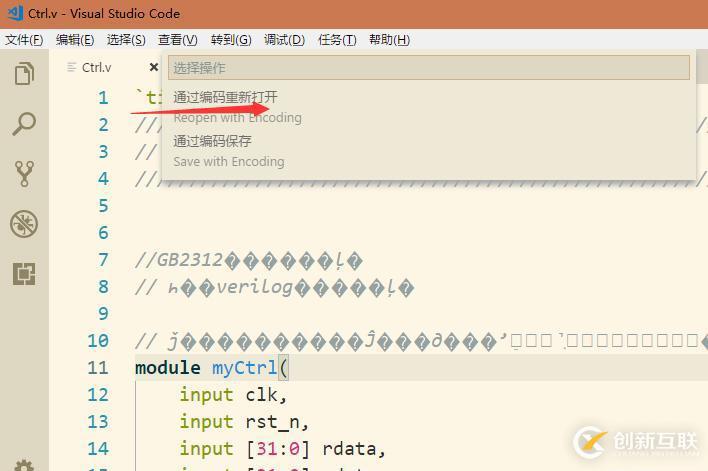This screenshot has width=708, height=471.
Task: Click the module keyword on line 11
Action: (x=168, y=368)
